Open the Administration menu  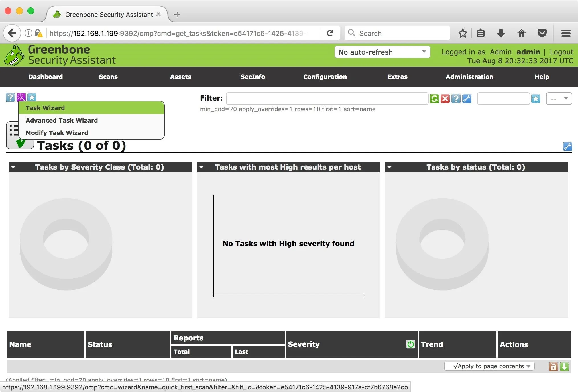click(x=469, y=77)
